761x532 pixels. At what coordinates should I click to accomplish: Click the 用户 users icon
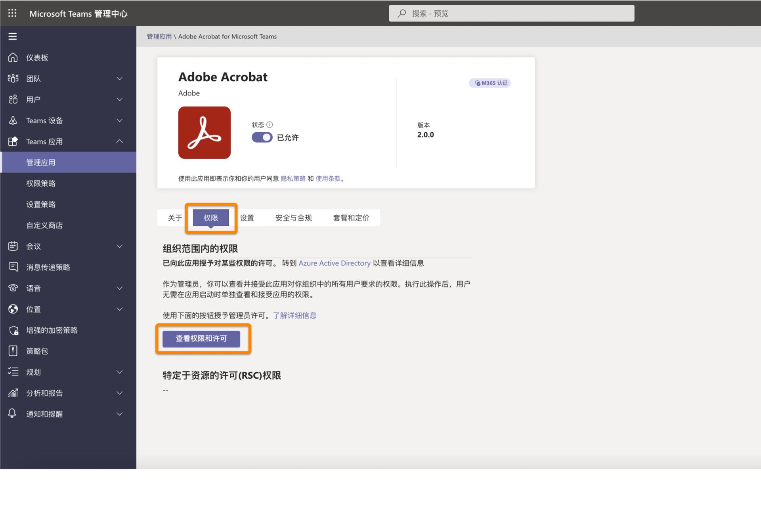pos(13,99)
